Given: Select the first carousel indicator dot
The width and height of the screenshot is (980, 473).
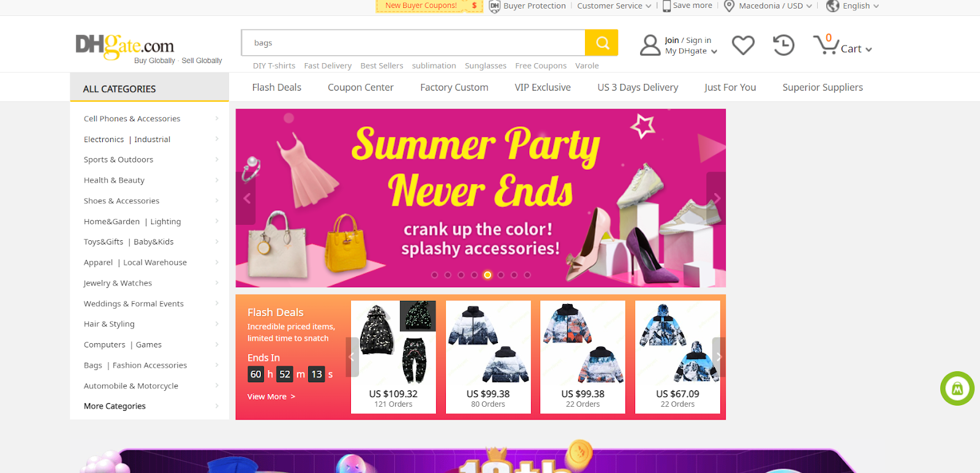Looking at the screenshot, I should (x=434, y=275).
